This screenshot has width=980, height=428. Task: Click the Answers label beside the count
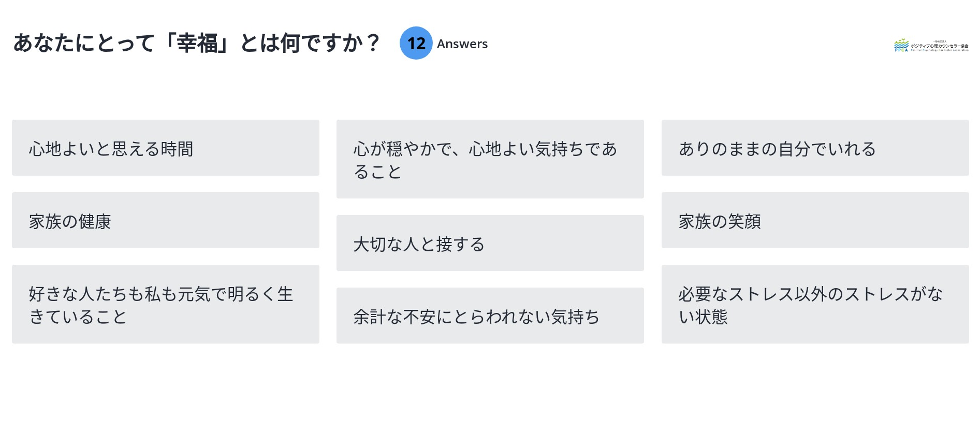click(x=462, y=44)
